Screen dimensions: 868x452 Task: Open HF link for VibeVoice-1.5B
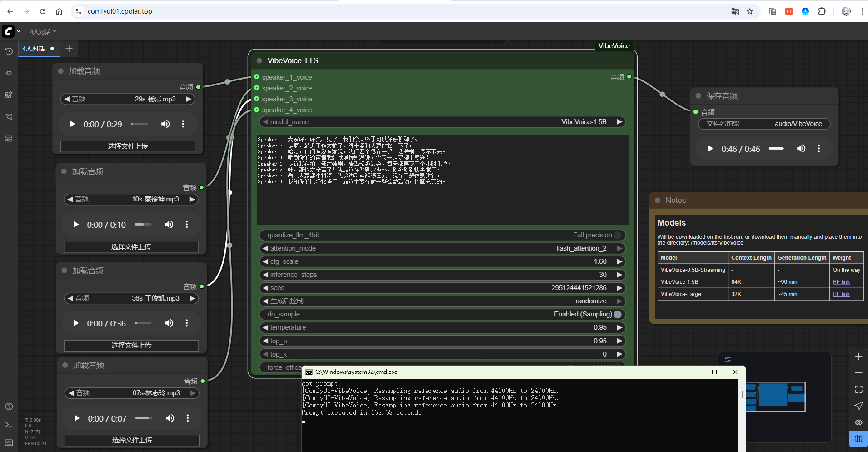841,282
